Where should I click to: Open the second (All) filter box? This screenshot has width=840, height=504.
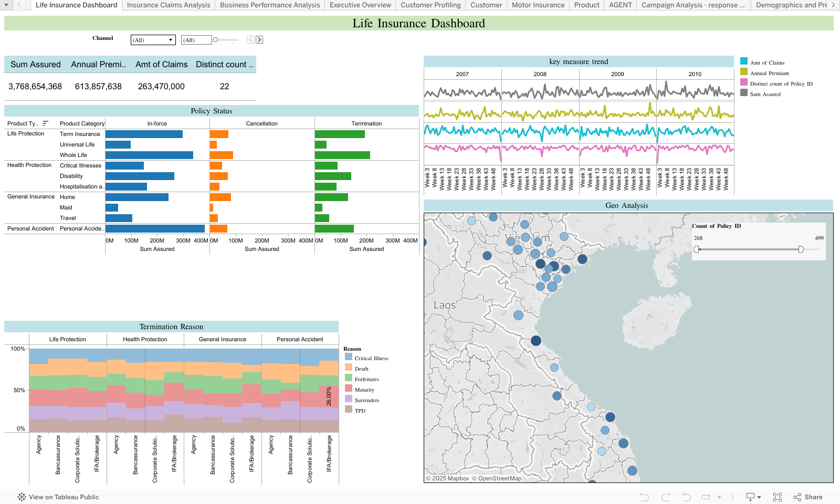(196, 40)
